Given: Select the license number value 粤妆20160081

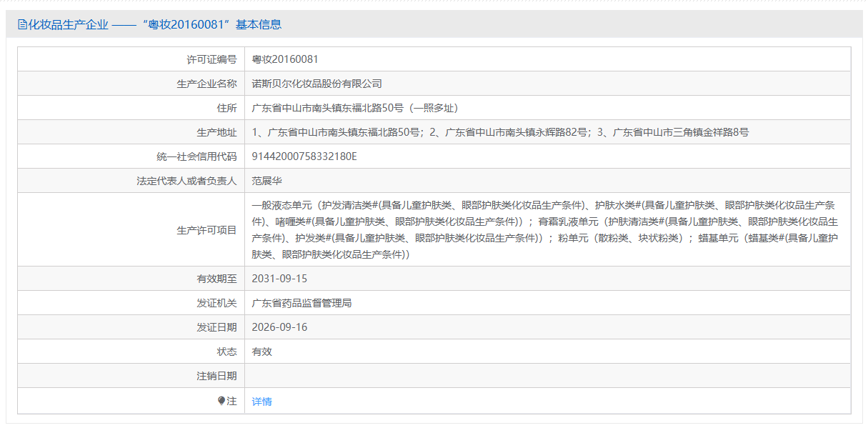Looking at the screenshot, I should [285, 59].
